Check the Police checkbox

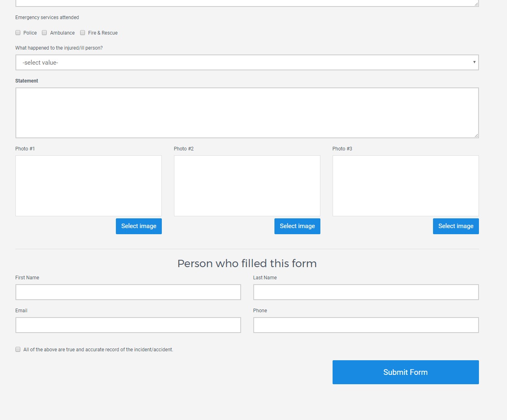18,33
